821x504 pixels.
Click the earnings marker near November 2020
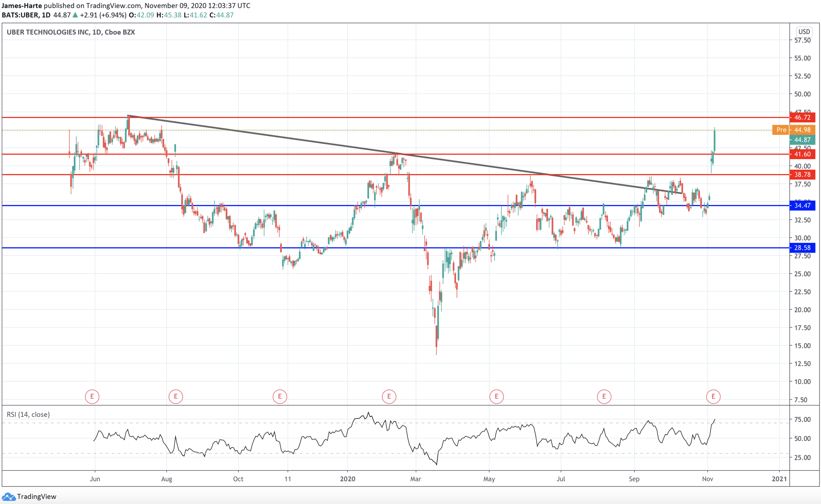tap(713, 396)
